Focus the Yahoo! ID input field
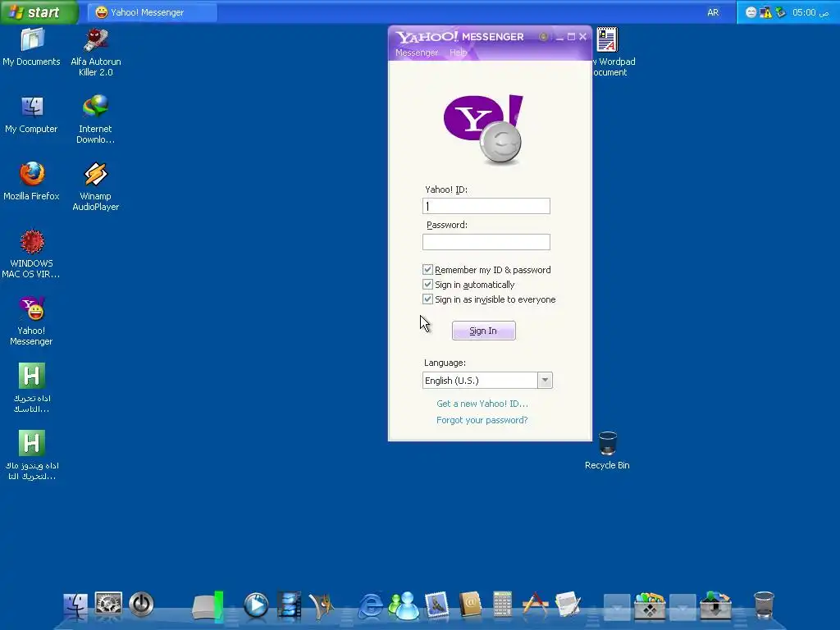 [x=486, y=206]
